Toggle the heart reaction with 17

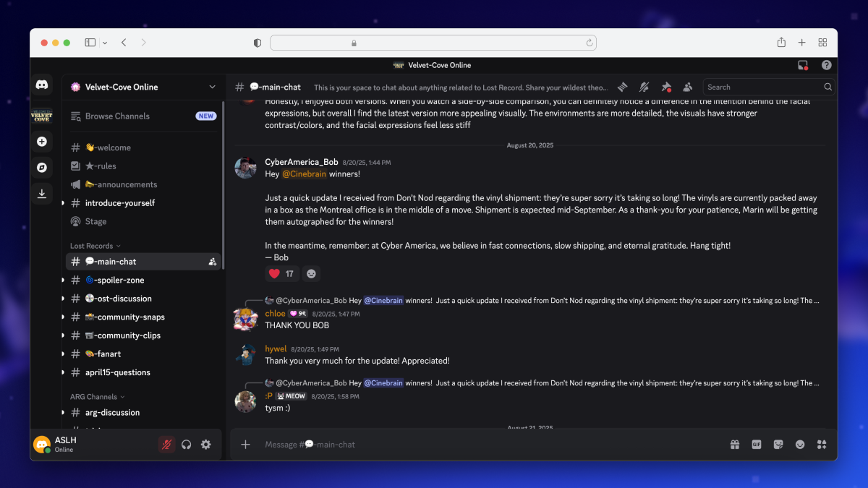click(281, 274)
